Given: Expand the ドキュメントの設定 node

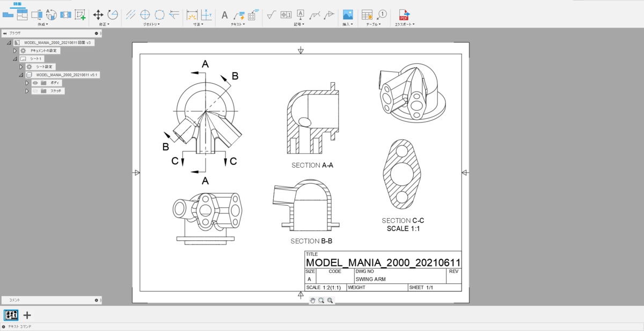Looking at the screenshot, I should tap(15, 51).
